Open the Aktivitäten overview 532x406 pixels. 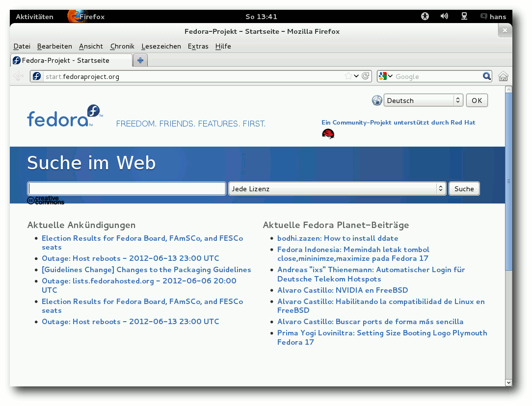[35, 17]
